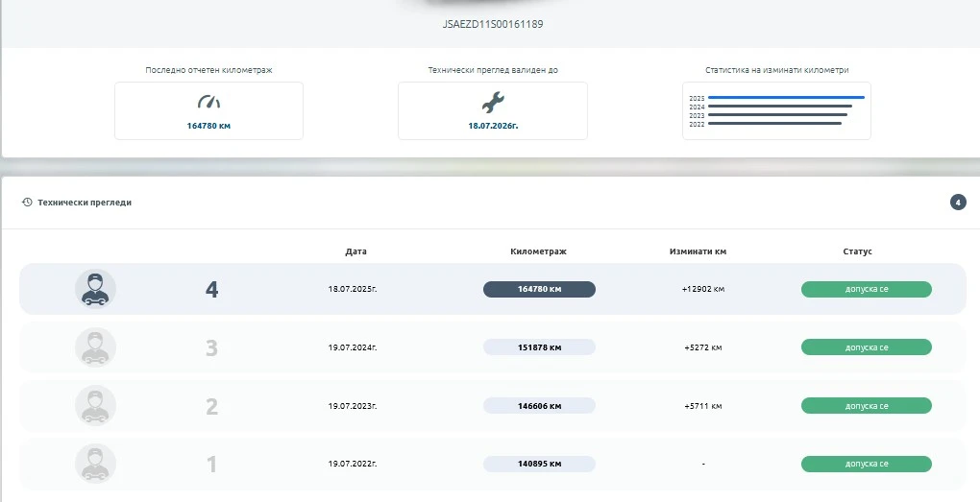Viewport: 980px width, 502px height.
Task: Click the green допуска се status for 18.07.2025
Action: 866,289
